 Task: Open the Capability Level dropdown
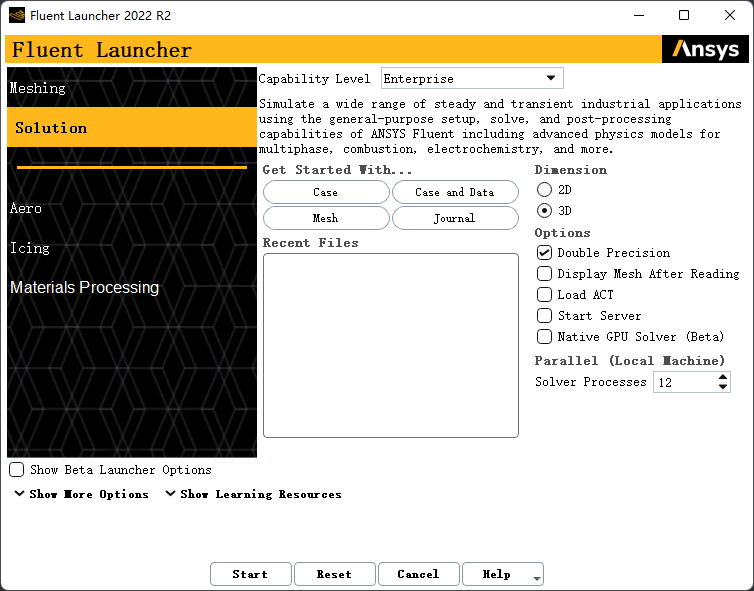coord(472,78)
